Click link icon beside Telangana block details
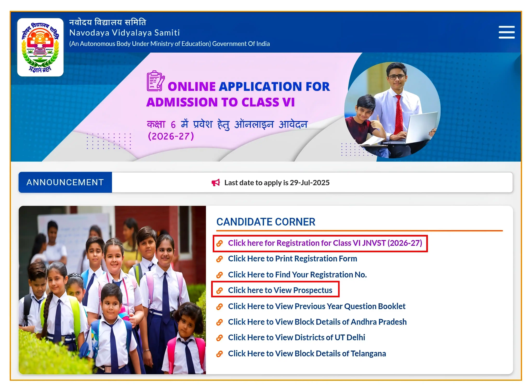532x392 pixels. click(220, 354)
